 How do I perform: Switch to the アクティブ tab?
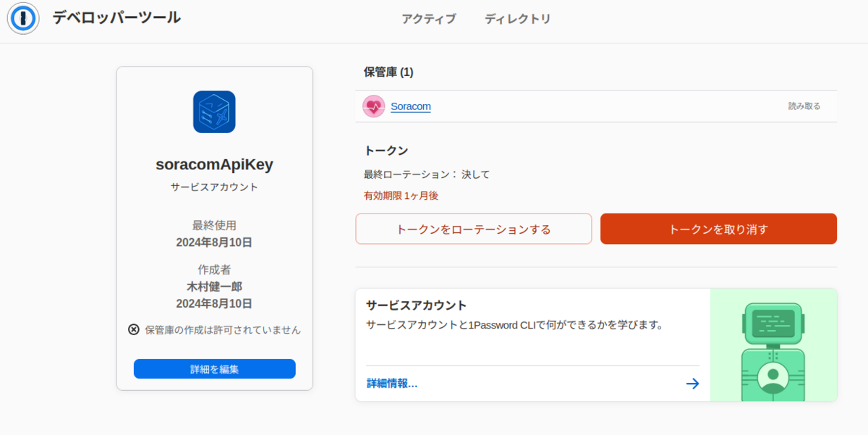point(429,20)
